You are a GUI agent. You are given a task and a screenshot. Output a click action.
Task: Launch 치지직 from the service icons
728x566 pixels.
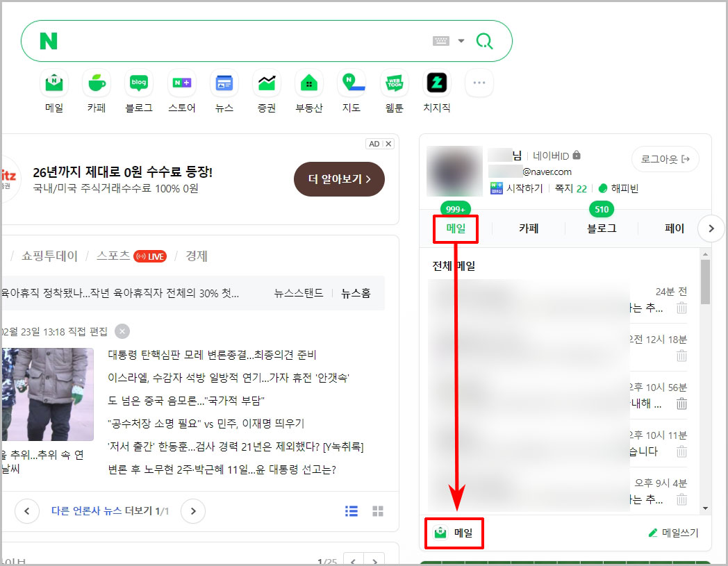coord(436,82)
